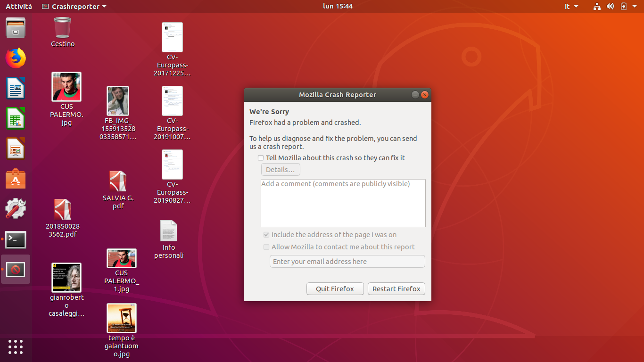Open system settings tools icon in dock

coord(16,209)
